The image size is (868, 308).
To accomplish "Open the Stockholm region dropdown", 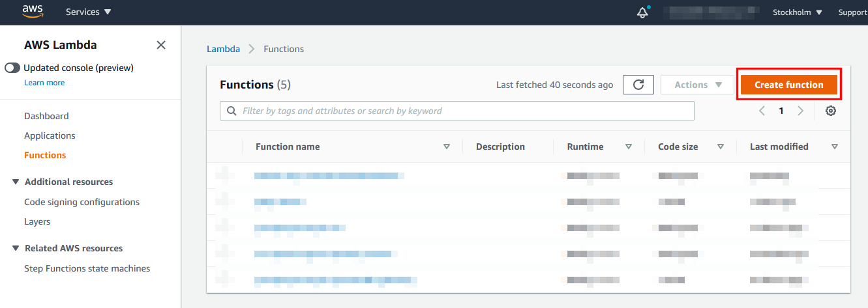I will [x=798, y=12].
